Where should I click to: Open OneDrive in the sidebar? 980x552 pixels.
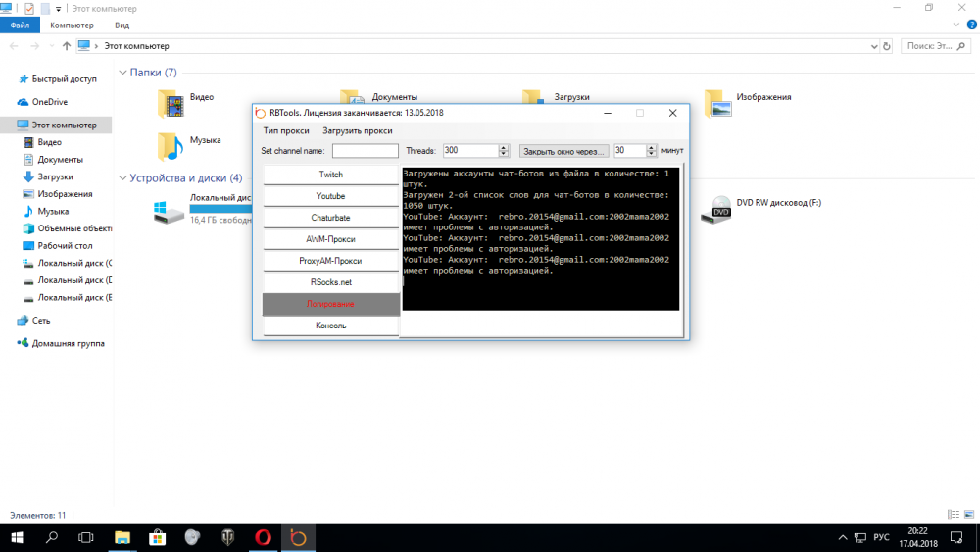49,102
